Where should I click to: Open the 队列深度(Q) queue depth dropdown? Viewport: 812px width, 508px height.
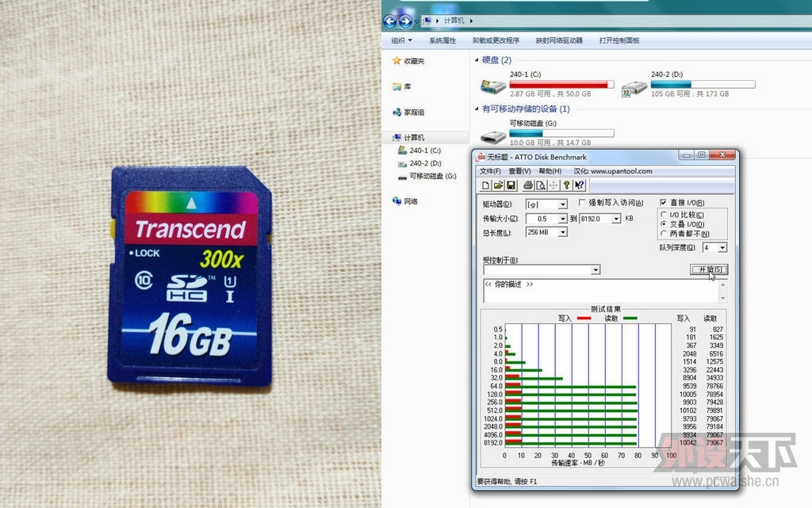click(x=722, y=248)
